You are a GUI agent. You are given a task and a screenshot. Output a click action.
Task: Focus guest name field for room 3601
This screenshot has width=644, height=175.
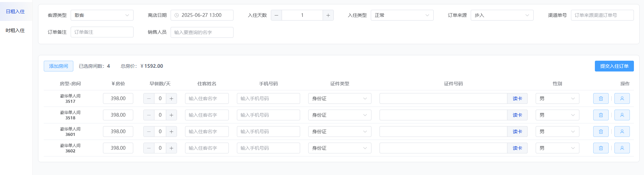[207, 132]
